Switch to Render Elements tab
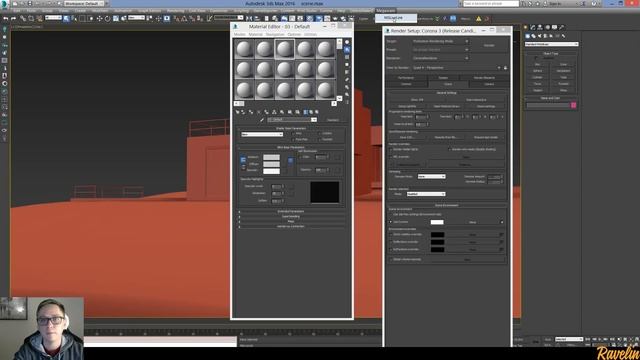The width and height of the screenshot is (640, 360). 484,78
